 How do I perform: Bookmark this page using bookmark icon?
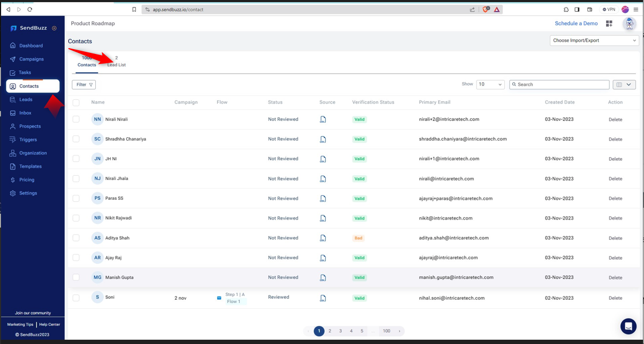pyautogui.click(x=134, y=9)
